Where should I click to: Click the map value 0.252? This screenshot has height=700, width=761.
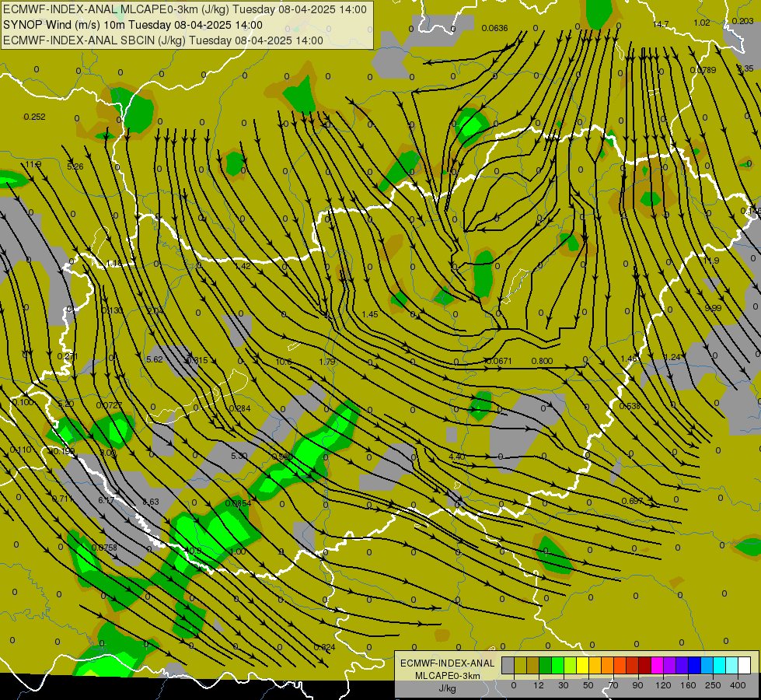click(34, 117)
